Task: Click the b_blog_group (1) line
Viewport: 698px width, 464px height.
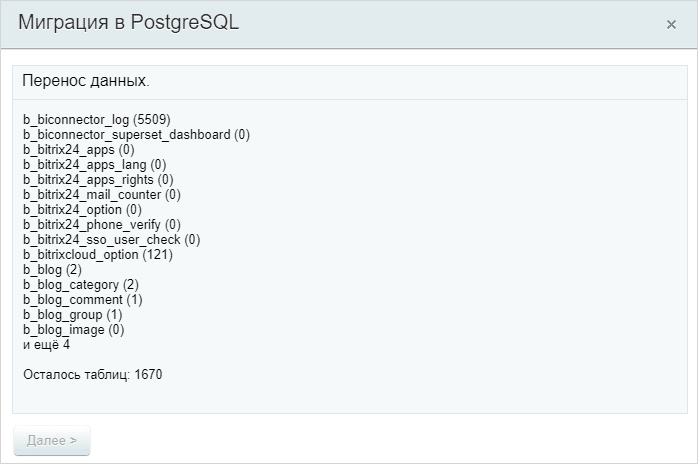Action: 73,314
